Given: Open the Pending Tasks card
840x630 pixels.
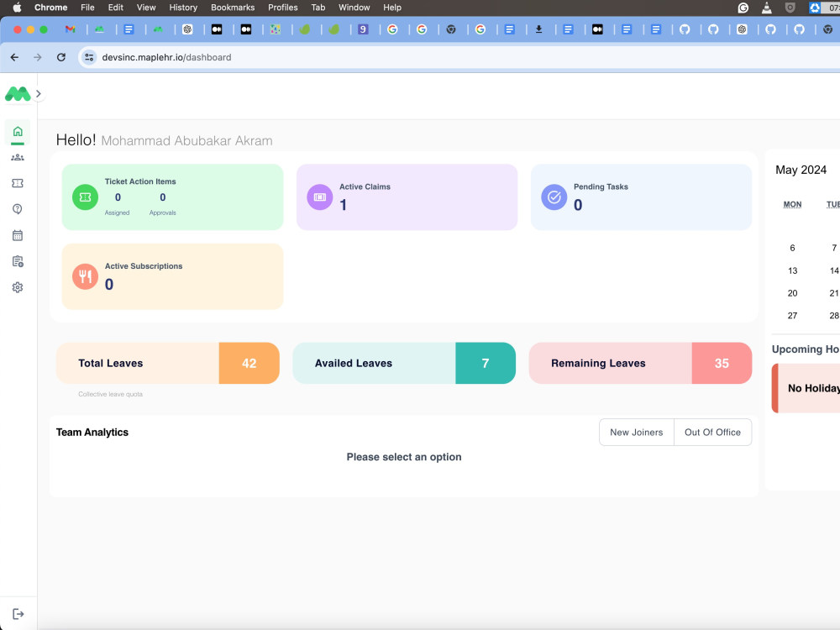Looking at the screenshot, I should [x=641, y=197].
